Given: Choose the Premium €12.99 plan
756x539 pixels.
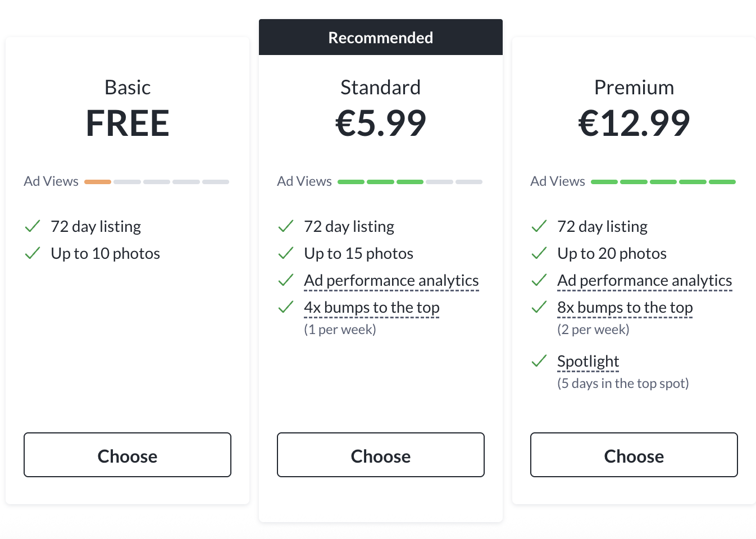Looking at the screenshot, I should coord(634,455).
